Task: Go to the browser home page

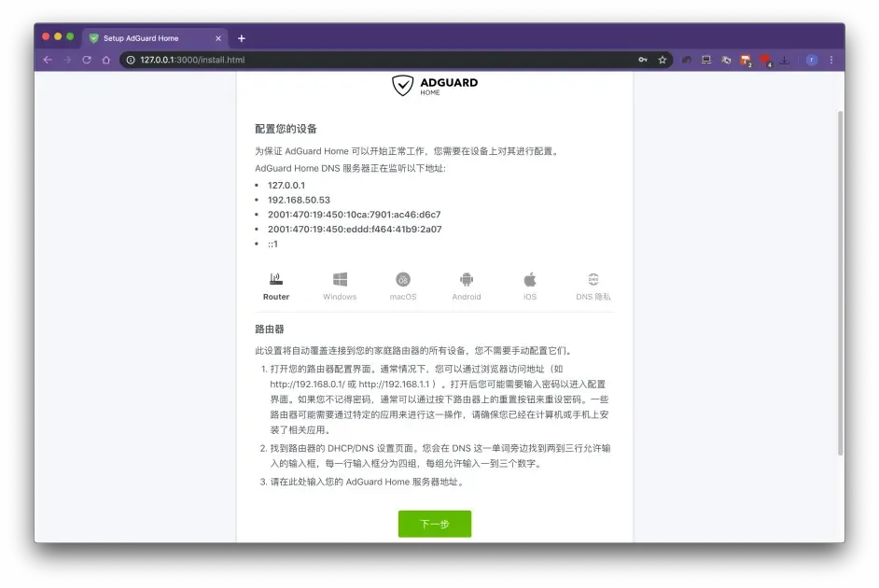Action: point(106,60)
